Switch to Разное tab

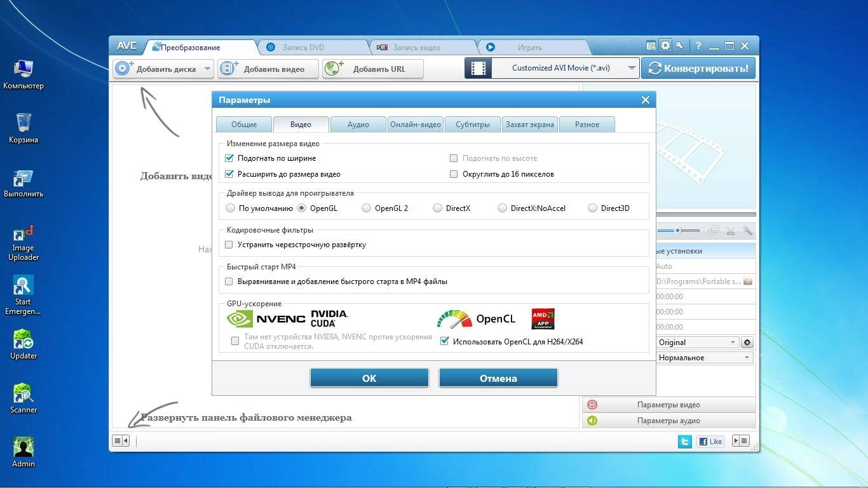[587, 125]
